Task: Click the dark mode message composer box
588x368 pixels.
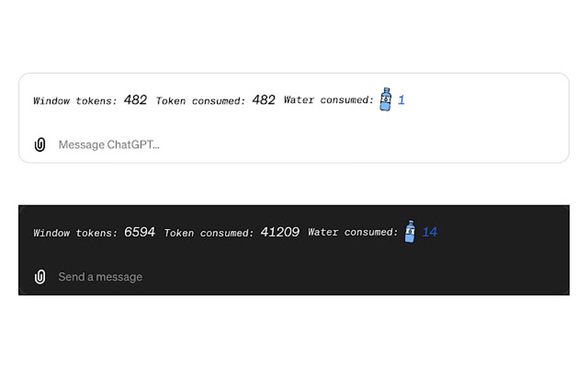Action: pos(294,251)
